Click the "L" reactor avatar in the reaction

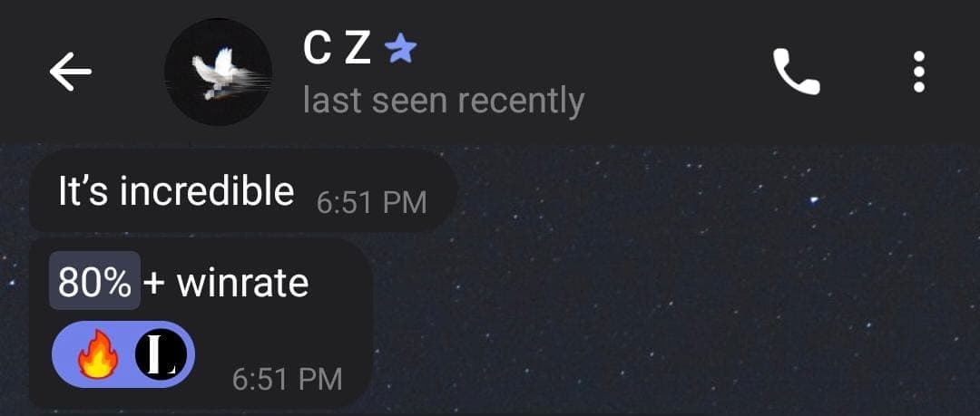click(x=161, y=354)
